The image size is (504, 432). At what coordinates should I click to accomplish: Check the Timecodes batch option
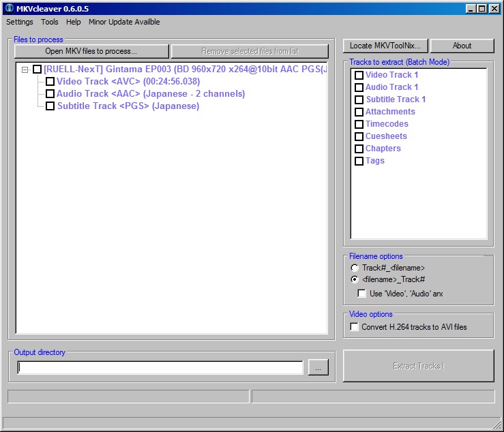click(359, 124)
